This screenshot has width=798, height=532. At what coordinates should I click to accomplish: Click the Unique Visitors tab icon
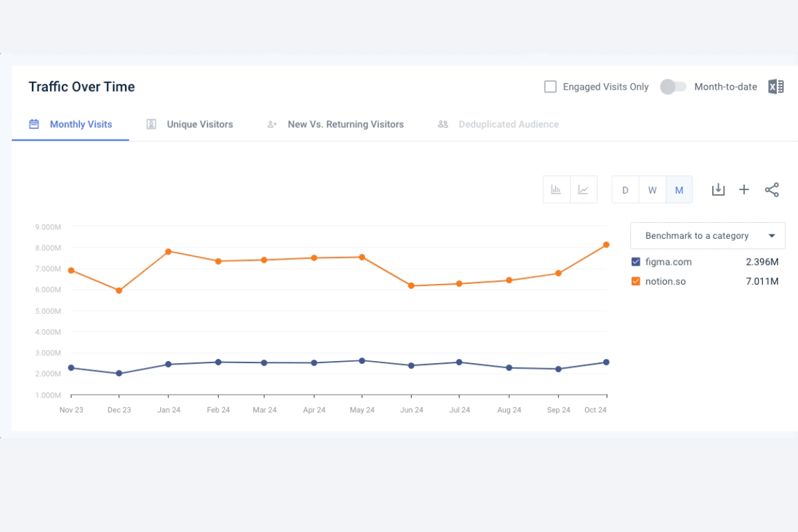[x=151, y=124]
